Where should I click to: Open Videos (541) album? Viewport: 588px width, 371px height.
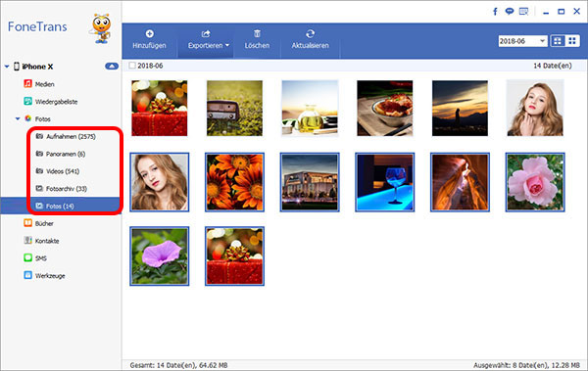pyautogui.click(x=58, y=171)
